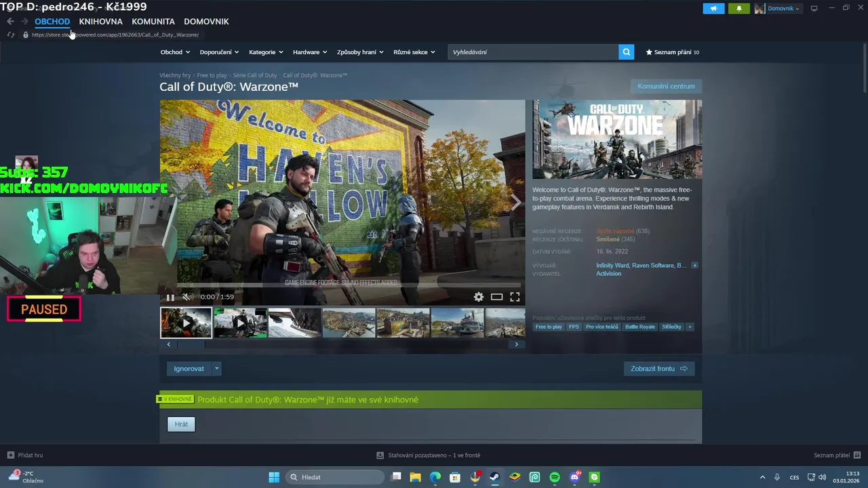
Task: Expand the Hardware dropdown menu
Action: coord(310,52)
